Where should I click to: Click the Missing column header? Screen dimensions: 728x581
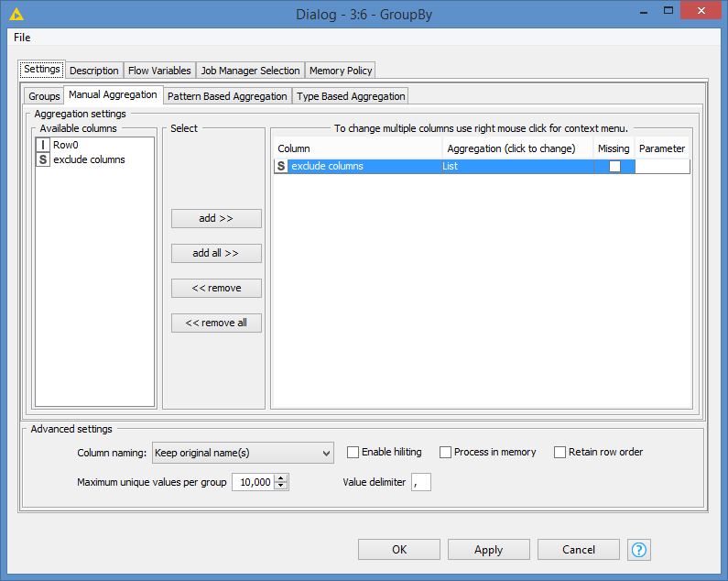[x=614, y=148]
